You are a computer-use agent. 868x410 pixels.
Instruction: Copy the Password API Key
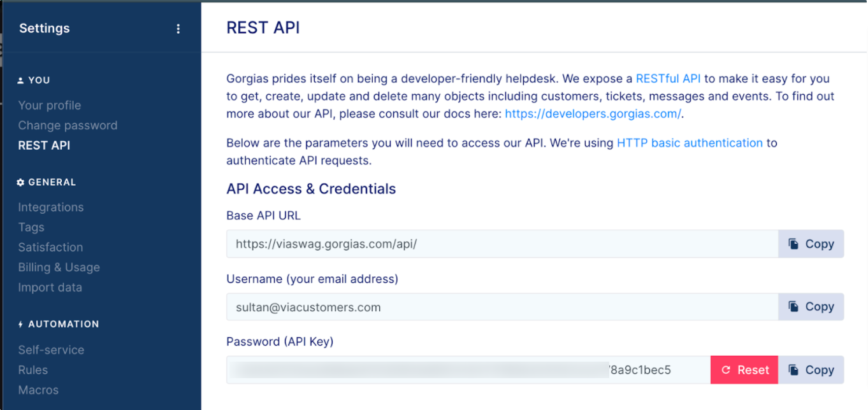811,370
